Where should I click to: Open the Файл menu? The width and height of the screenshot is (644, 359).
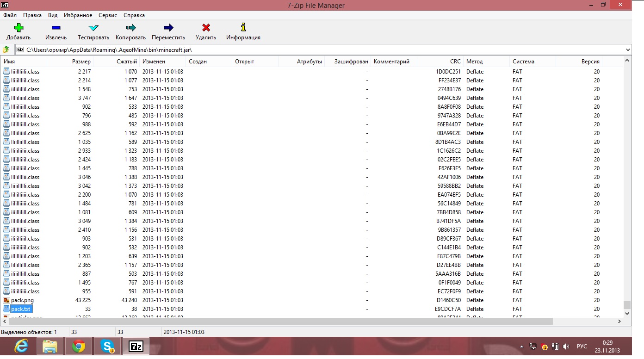pyautogui.click(x=10, y=15)
